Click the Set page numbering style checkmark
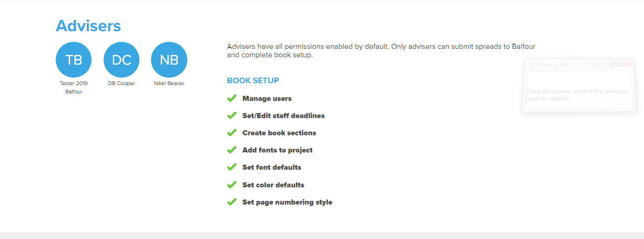The width and height of the screenshot is (644, 239). pyautogui.click(x=232, y=202)
